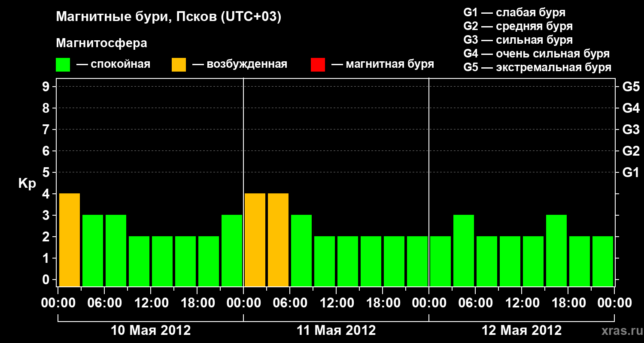
Task: Click the 18:00 time label under 12 May
Action: tap(568, 303)
